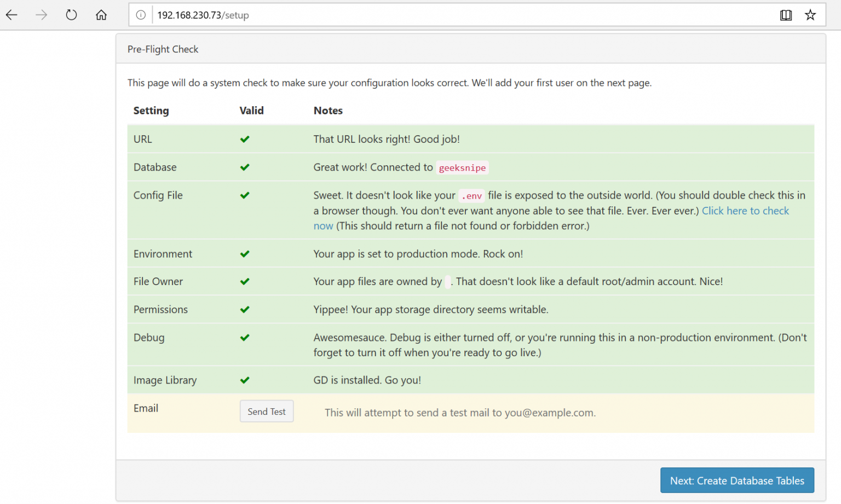Click the Debug row green checkmark
This screenshot has height=504, width=841.
245,337
